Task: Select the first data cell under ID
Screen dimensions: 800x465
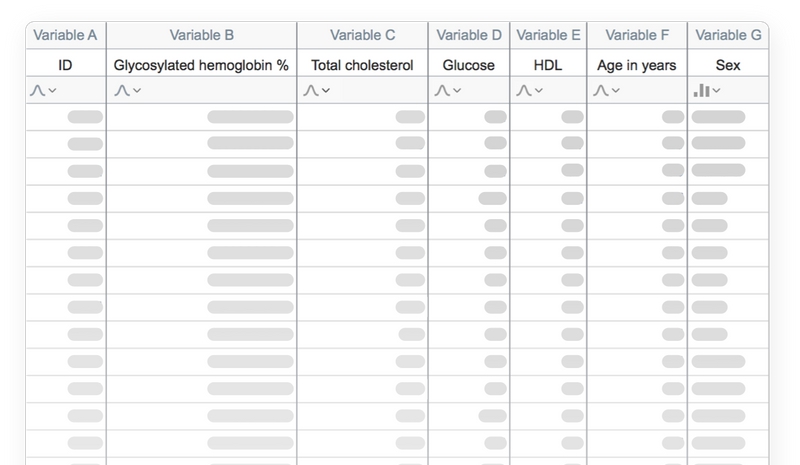Action: click(65, 117)
